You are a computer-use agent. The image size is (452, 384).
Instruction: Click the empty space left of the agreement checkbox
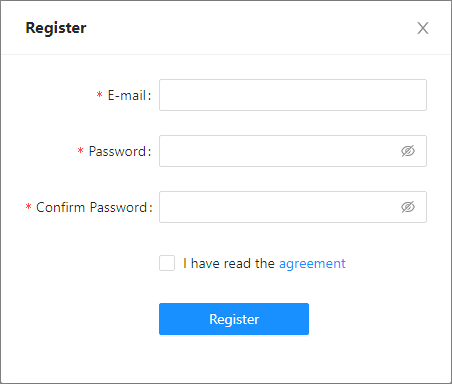point(80,263)
